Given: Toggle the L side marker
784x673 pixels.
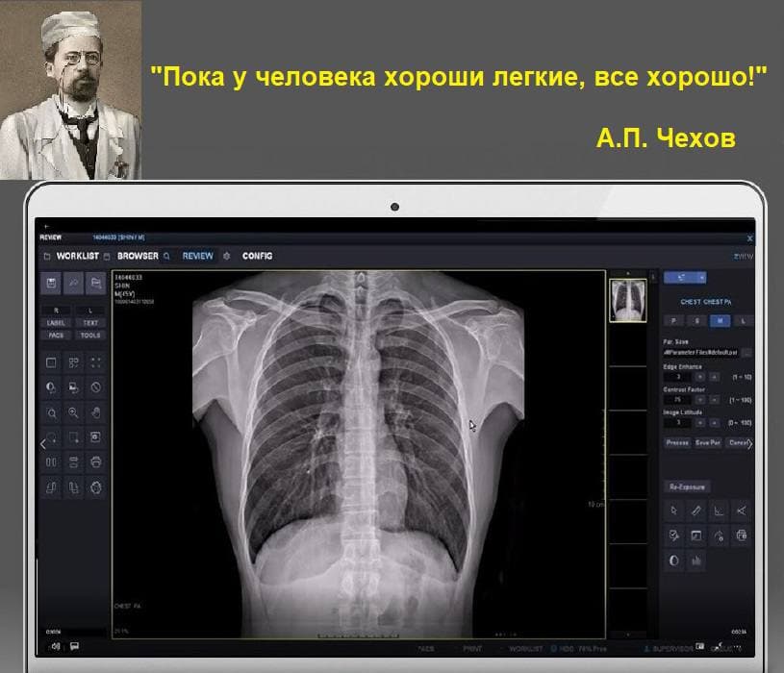Looking at the screenshot, I should [90, 311].
